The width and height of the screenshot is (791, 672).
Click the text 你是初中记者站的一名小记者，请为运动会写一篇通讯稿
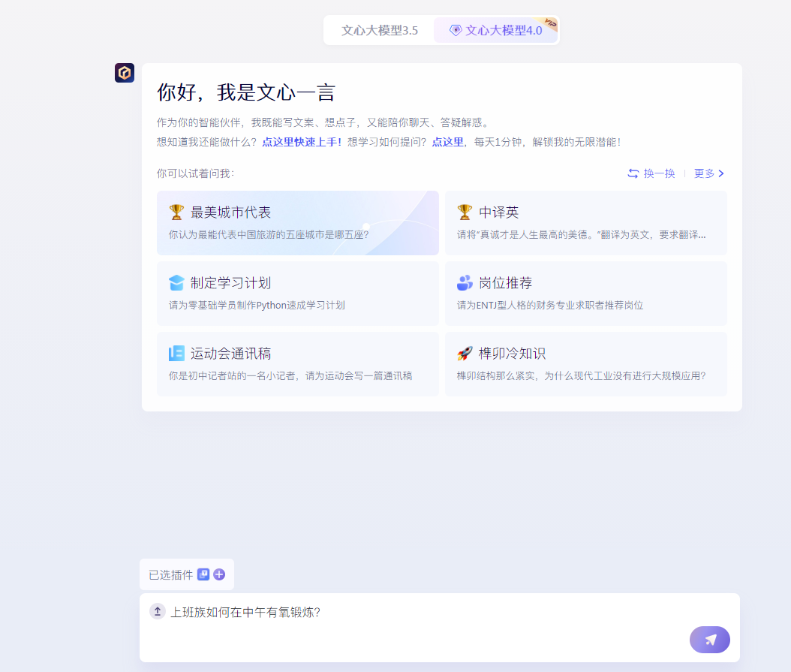pos(290,375)
